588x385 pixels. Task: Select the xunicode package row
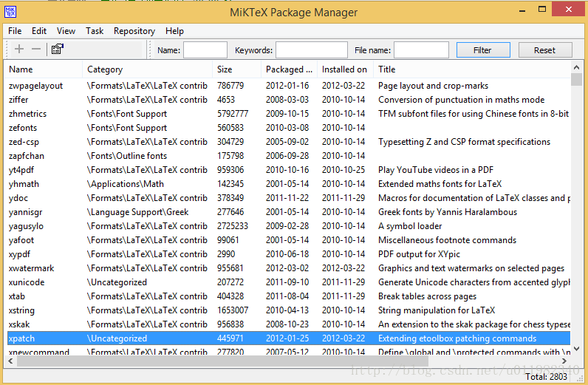point(289,282)
